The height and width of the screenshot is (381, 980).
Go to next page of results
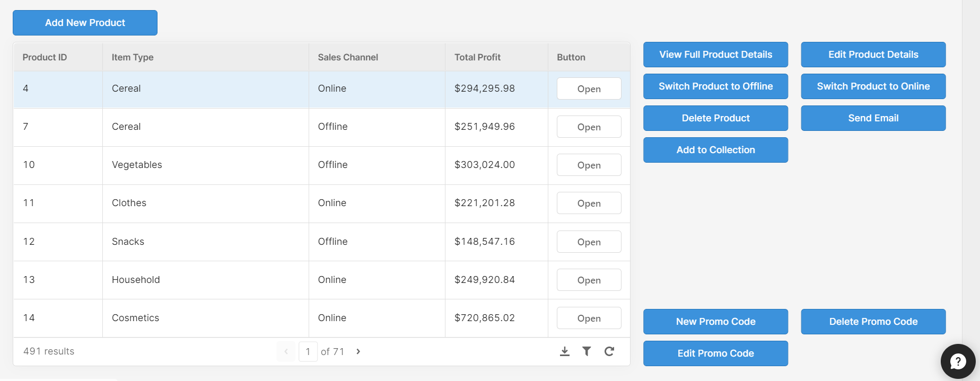(358, 351)
